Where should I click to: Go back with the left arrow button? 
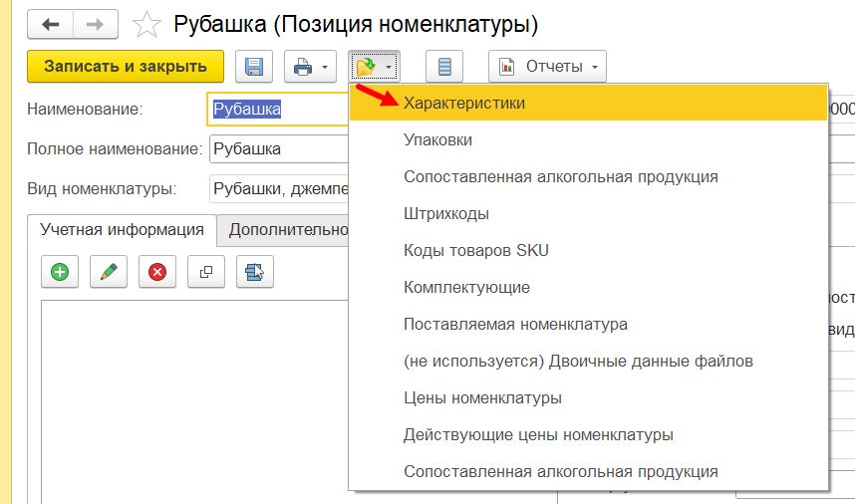[50, 24]
